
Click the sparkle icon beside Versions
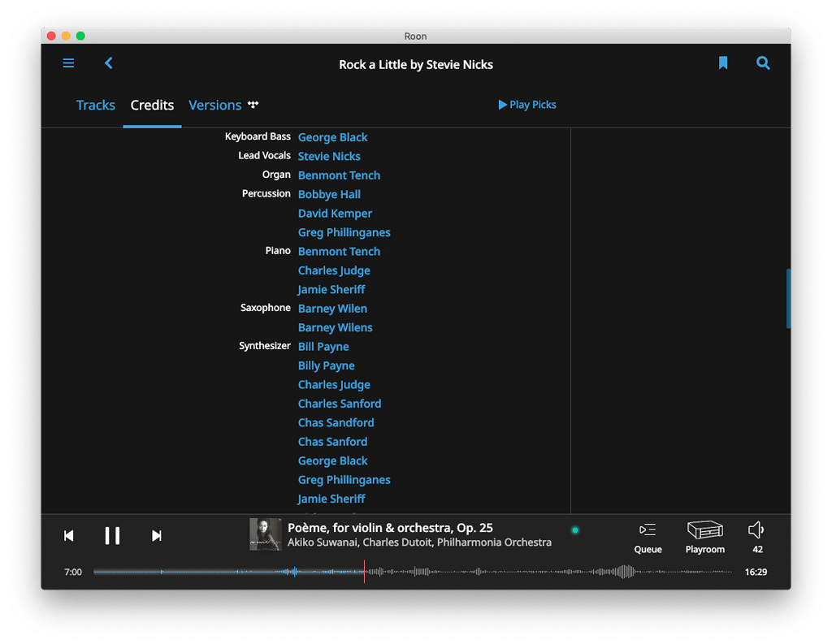tap(252, 104)
